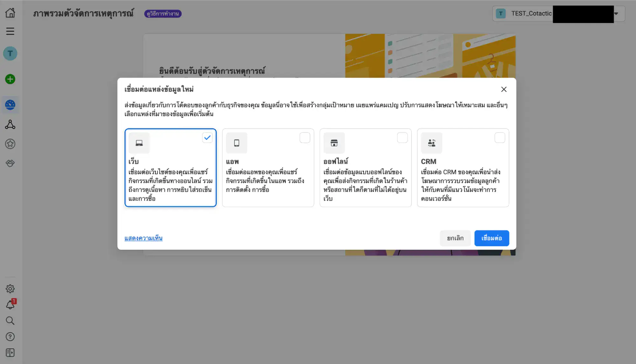
Task: Open the handshake partners icon
Action: 10,163
